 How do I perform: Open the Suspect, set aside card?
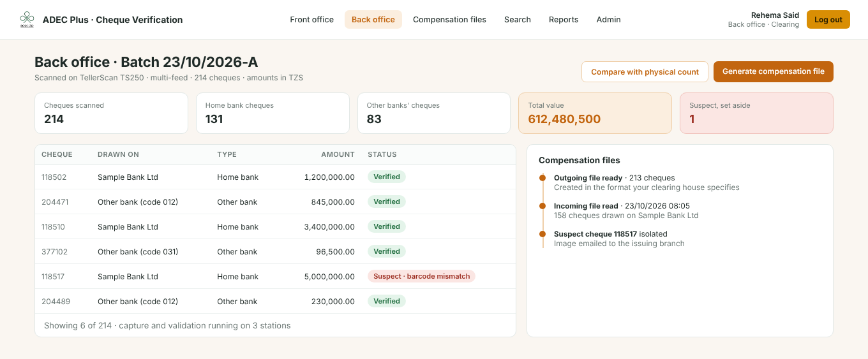756,114
